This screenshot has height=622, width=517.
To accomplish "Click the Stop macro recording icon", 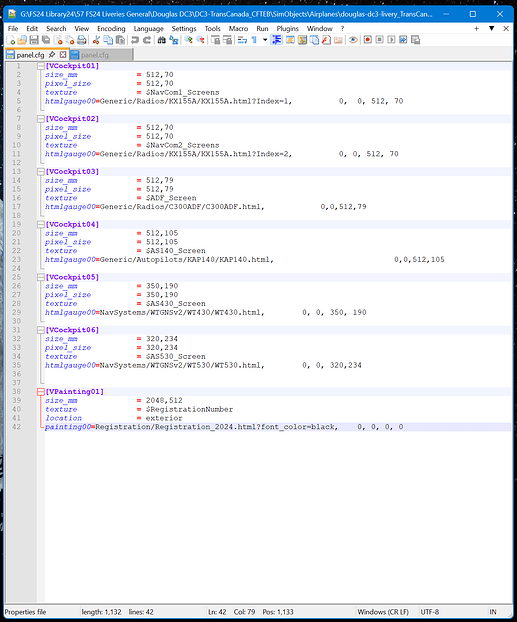I will tap(379, 40).
